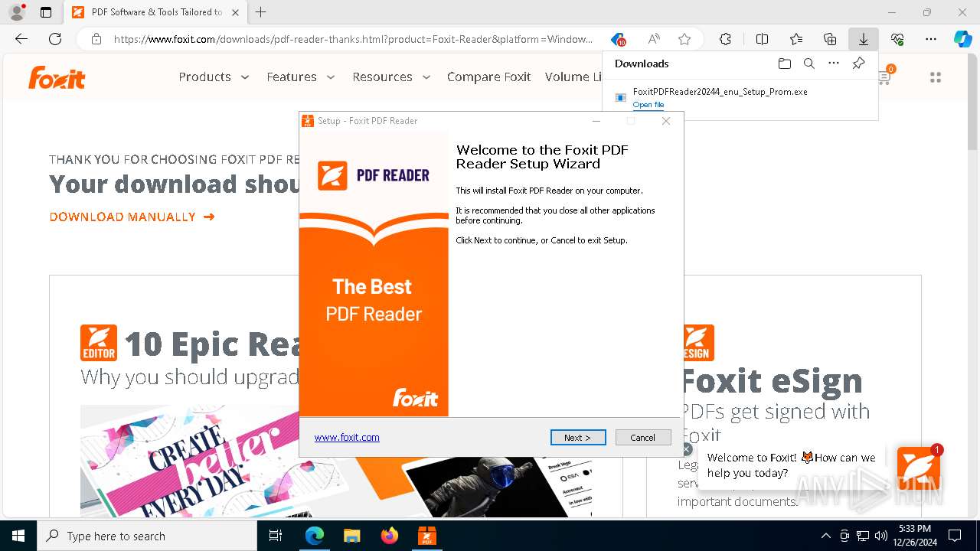Viewport: 980px width, 551px height.
Task: Open the Foxit apps grid icon
Action: 935,77
